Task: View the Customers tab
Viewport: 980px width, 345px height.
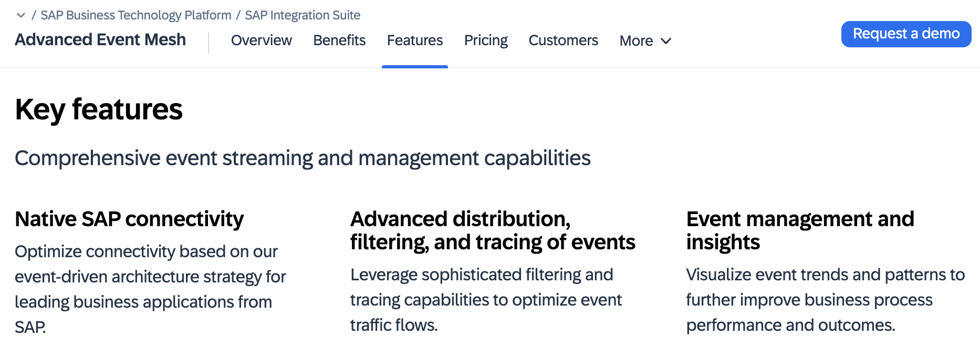Action: tap(563, 40)
